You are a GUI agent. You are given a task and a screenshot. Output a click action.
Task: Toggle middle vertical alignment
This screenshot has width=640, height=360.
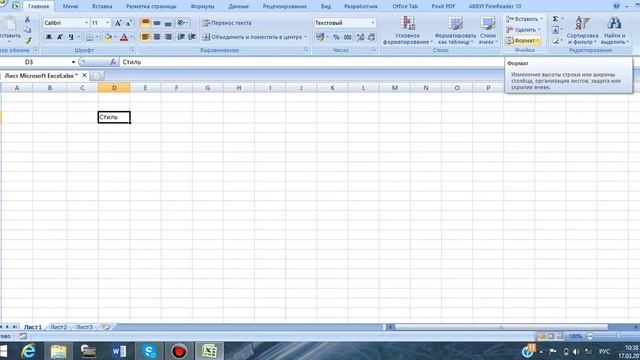[x=157, y=23]
